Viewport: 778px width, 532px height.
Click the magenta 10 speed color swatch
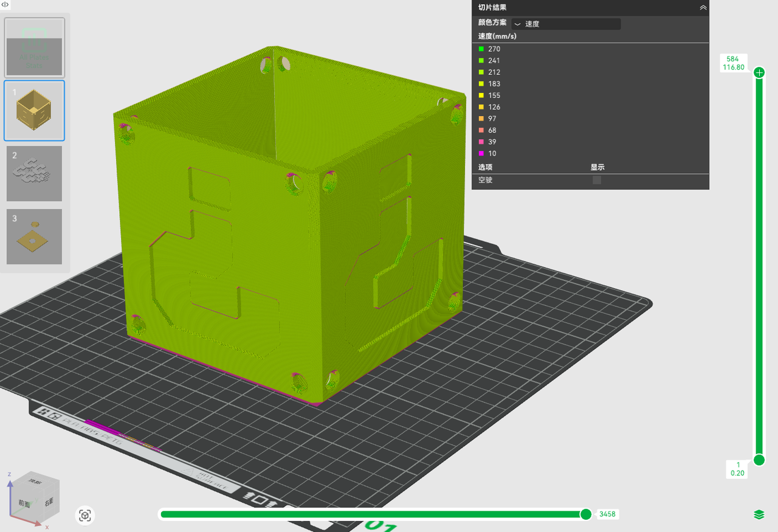(x=481, y=153)
